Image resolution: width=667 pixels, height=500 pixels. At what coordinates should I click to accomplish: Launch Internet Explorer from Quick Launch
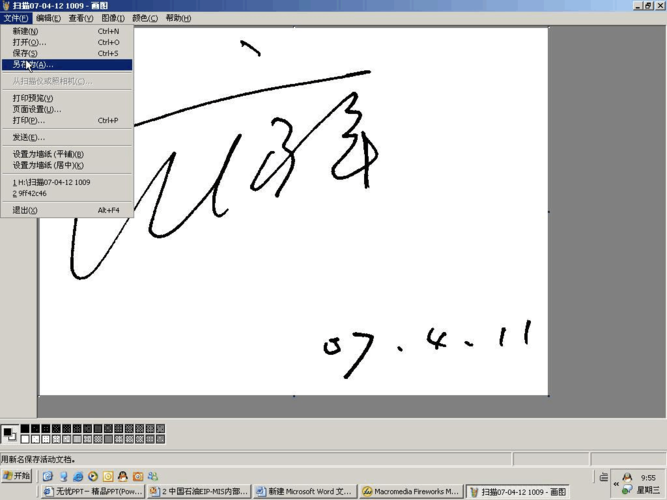[x=78, y=477]
